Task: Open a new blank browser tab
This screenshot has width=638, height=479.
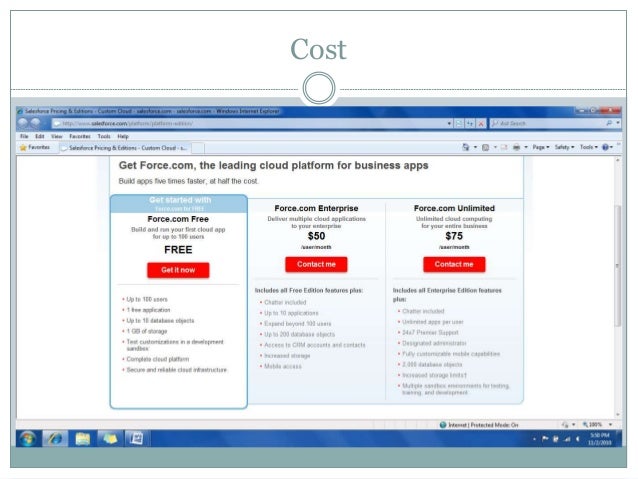Action: tap(198, 148)
